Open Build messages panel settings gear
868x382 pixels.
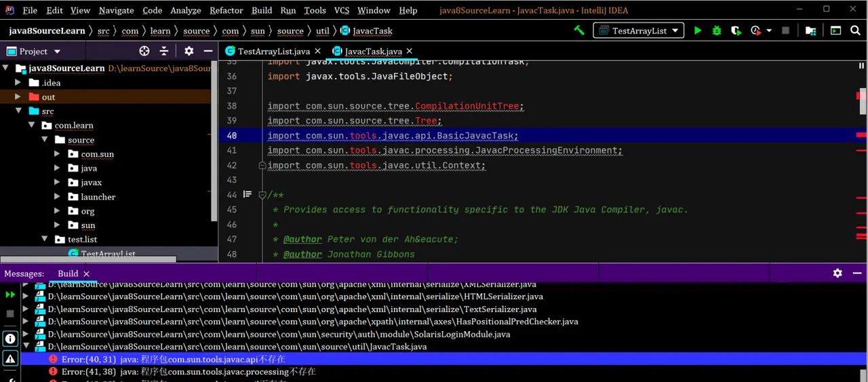pos(837,273)
